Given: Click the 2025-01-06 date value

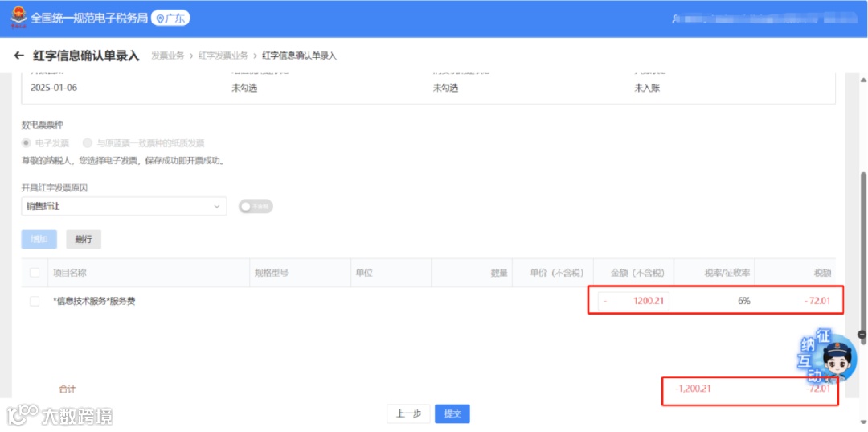Looking at the screenshot, I should click(54, 88).
